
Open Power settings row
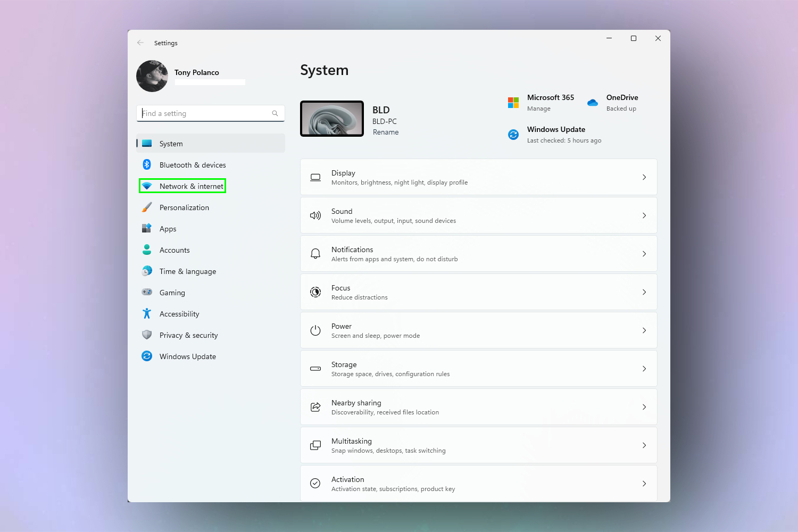point(478,330)
